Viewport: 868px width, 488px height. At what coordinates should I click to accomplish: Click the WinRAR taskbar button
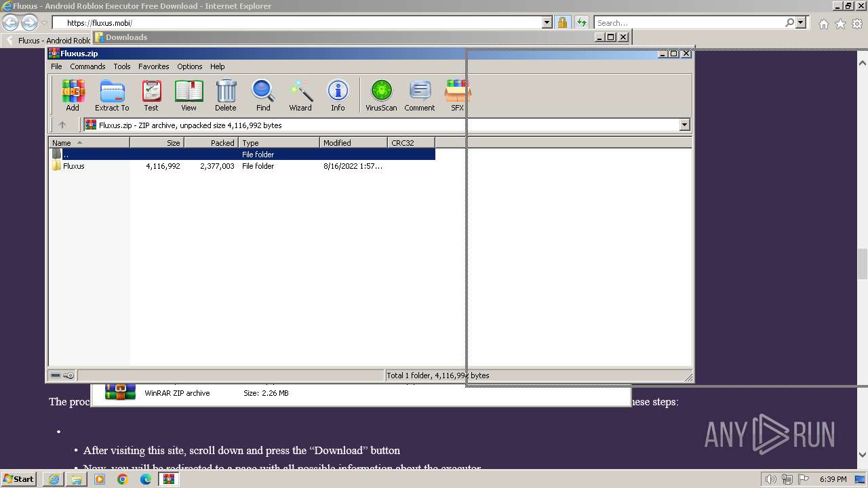click(169, 479)
